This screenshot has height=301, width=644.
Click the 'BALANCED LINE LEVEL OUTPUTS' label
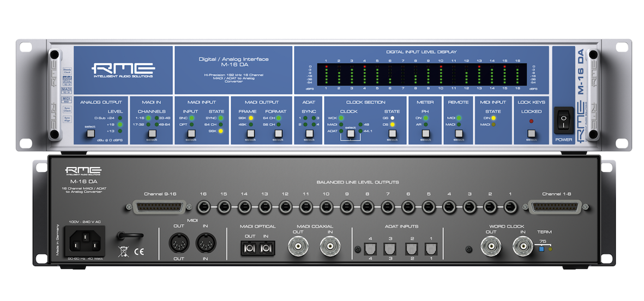click(357, 182)
